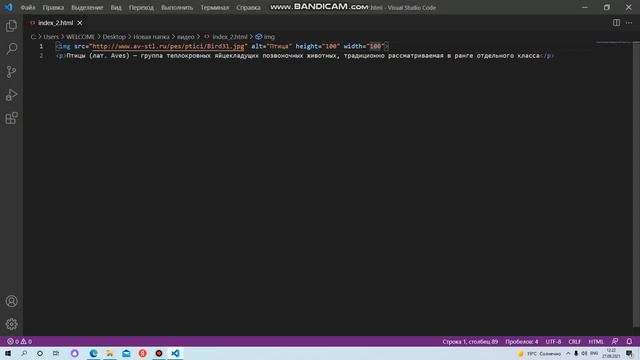Screen dimensions: 640x360
Task: Open the Explorer view in activity bar
Action: (x=11, y=26)
